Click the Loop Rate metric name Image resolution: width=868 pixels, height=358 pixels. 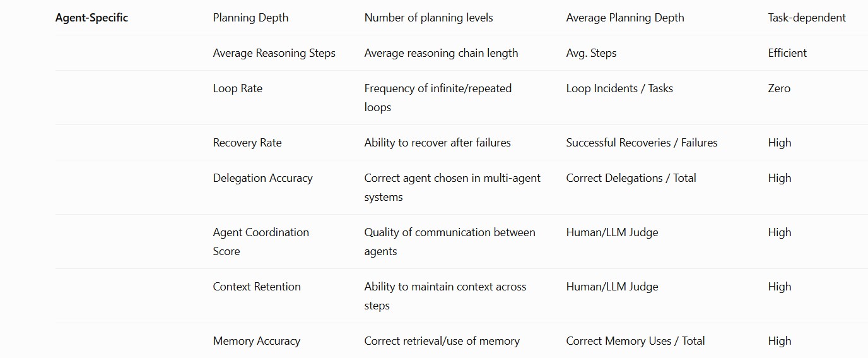tap(238, 88)
